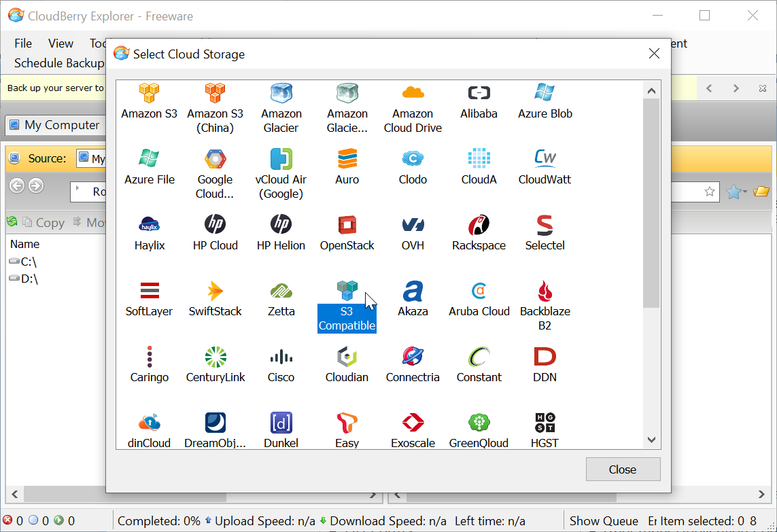The image size is (777, 532).
Task: Switch to the My Computer tab
Action: pos(53,125)
